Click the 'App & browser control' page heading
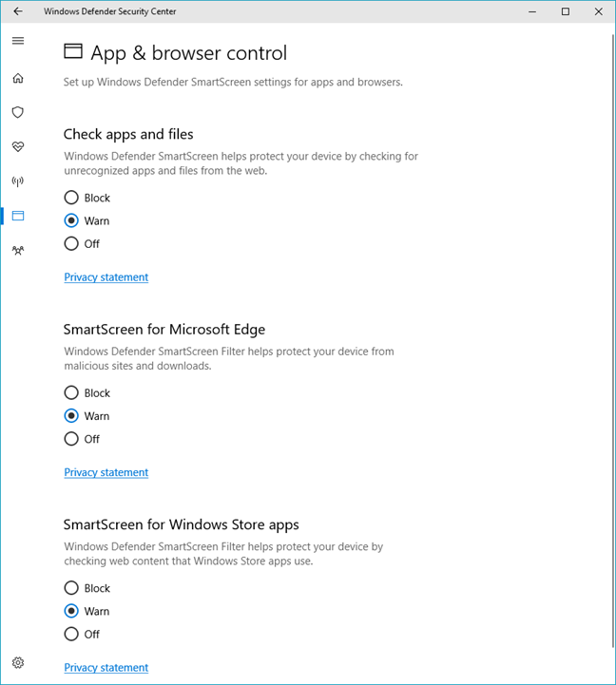The height and width of the screenshot is (685, 616). tap(188, 53)
